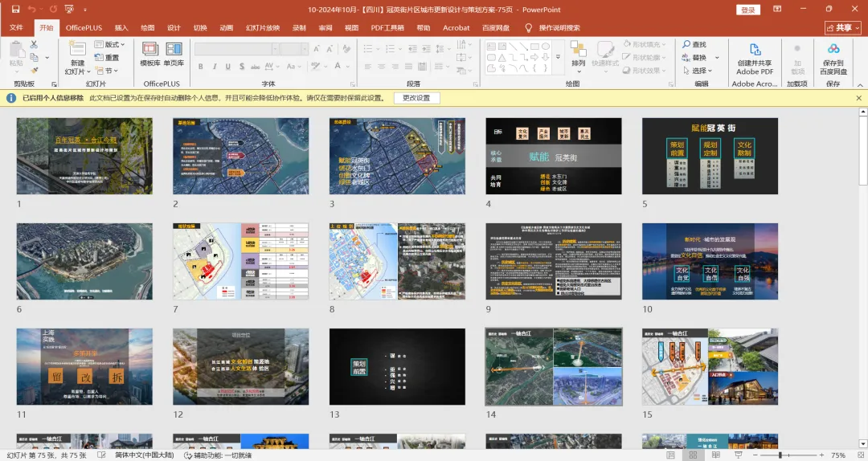This screenshot has width=868, height=461.
Task: Toggle align text left
Action: click(x=368, y=67)
